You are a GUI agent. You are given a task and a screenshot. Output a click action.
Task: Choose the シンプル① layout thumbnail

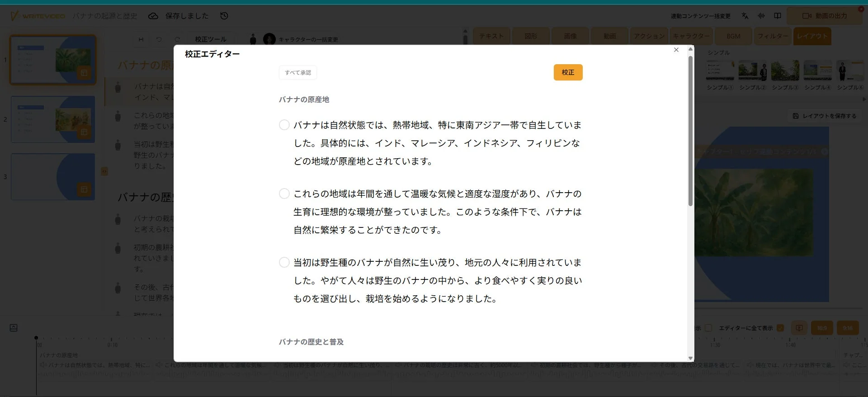[x=720, y=70]
